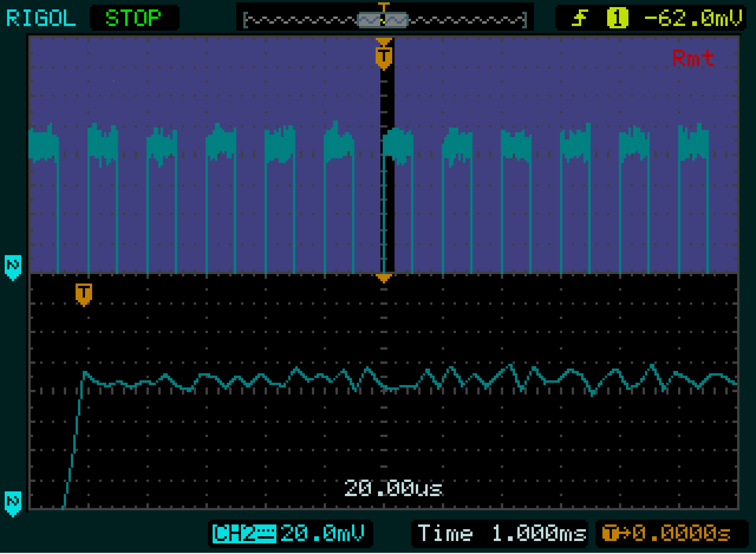Click the rising edge trigger icon

coord(580,18)
